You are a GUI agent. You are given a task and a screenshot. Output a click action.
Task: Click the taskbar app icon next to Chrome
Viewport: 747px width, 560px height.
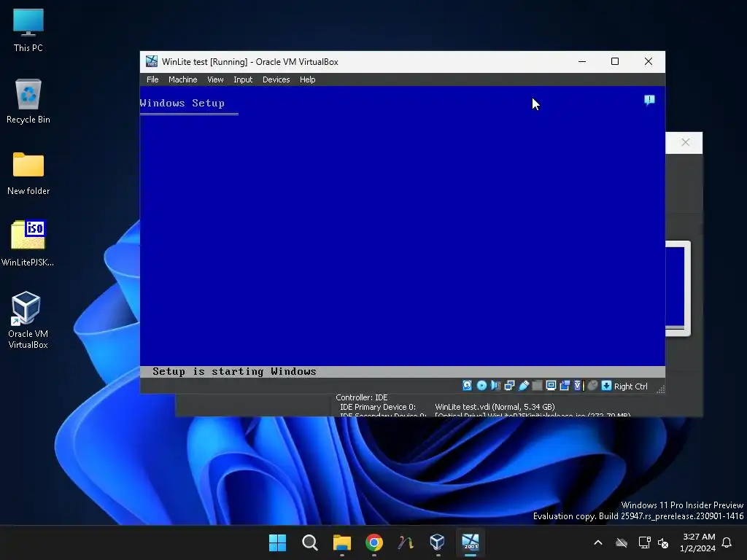[406, 542]
